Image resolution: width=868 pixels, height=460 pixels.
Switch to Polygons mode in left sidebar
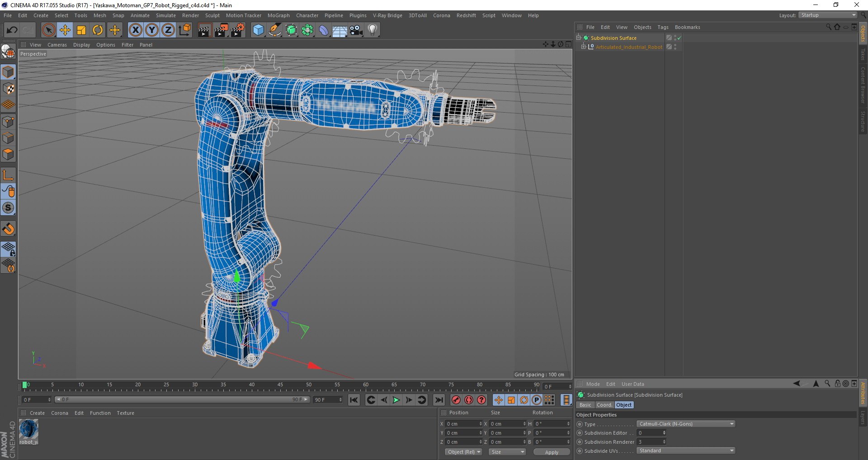pos(8,154)
